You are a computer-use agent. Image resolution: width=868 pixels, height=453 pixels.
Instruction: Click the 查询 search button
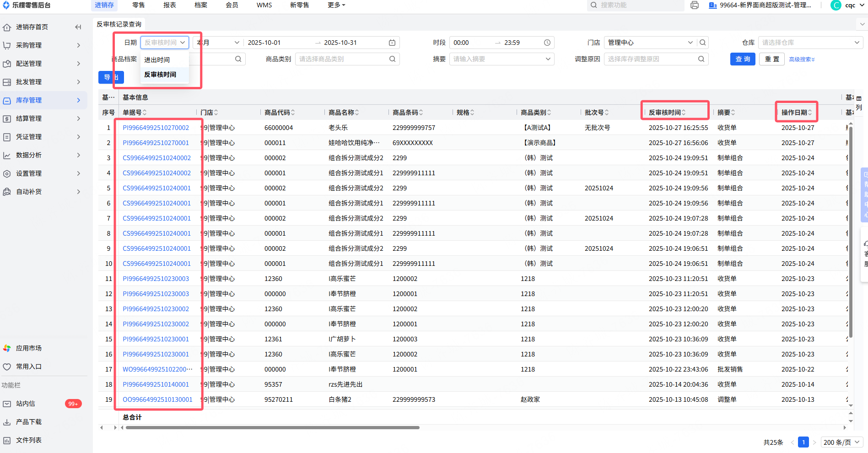click(x=742, y=59)
